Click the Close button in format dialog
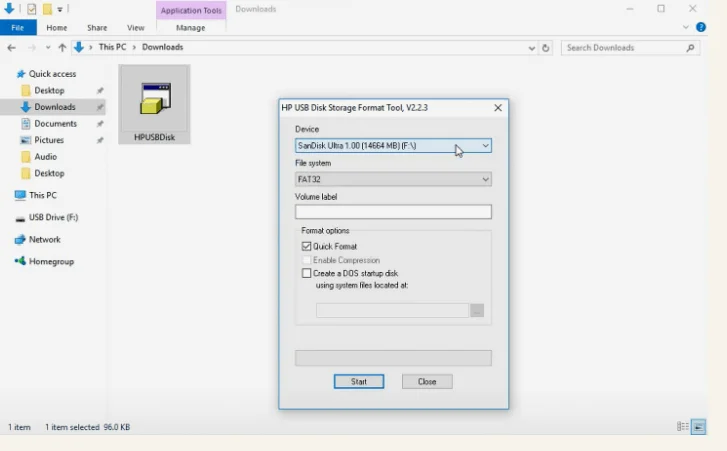The height and width of the screenshot is (451, 727). coord(427,382)
